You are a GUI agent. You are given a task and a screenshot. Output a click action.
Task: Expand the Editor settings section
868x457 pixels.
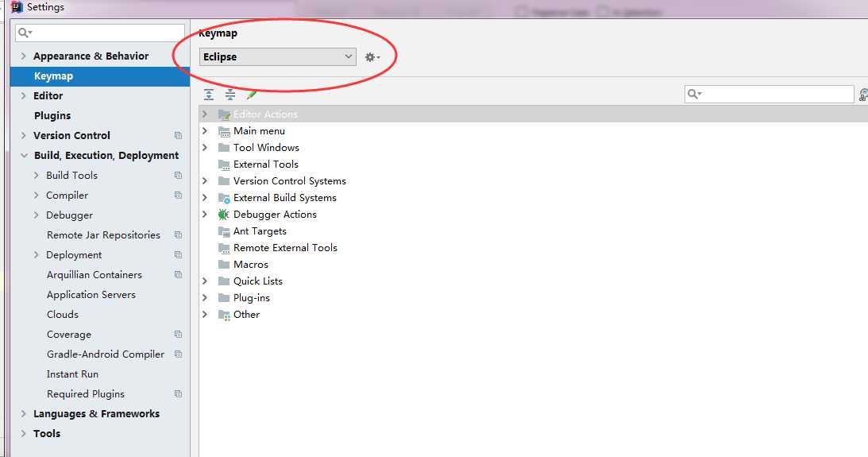(23, 96)
